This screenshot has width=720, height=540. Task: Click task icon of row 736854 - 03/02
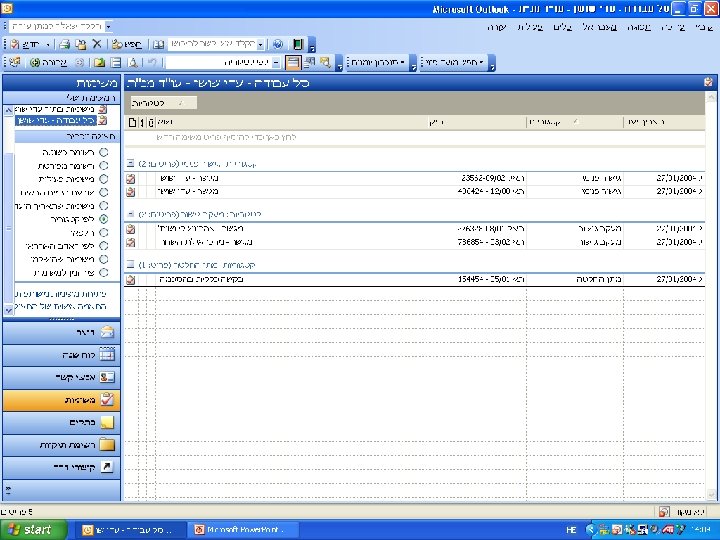click(131, 242)
